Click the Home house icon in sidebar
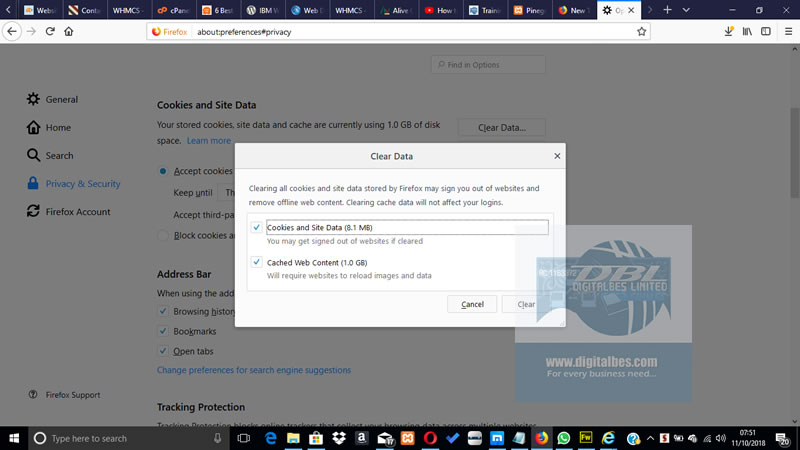Image resolution: width=800 pixels, height=450 pixels. coord(33,127)
